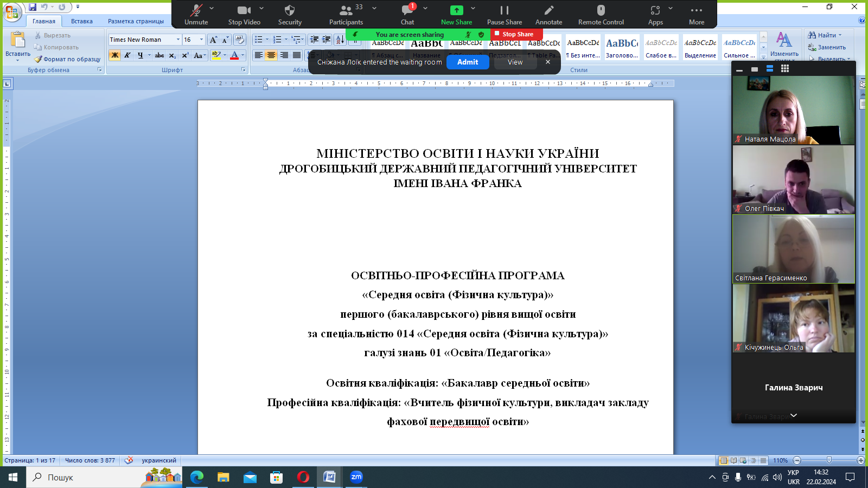Select Світлана Герасименко video thumbnail
Screen dimensions: 868x488
(793, 249)
